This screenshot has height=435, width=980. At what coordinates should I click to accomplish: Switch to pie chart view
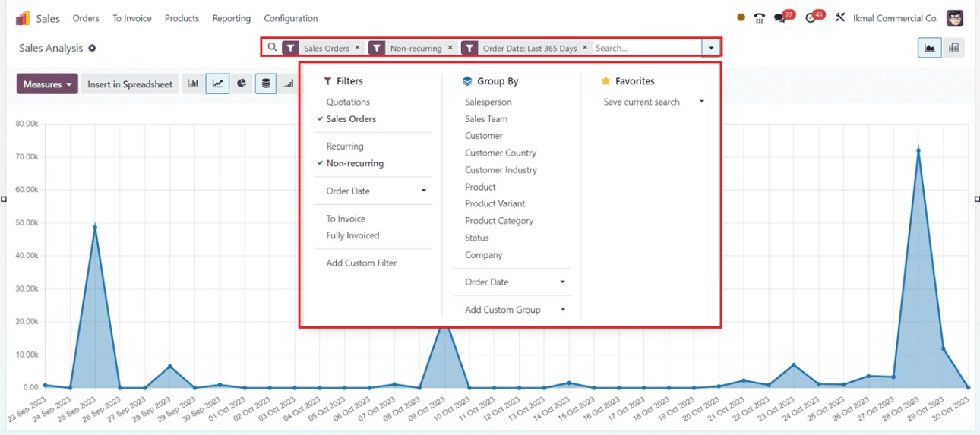[241, 84]
